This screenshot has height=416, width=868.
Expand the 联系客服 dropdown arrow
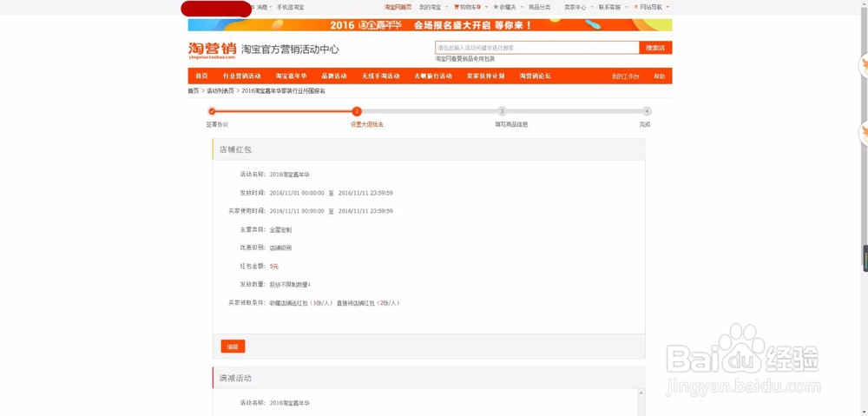626,7
